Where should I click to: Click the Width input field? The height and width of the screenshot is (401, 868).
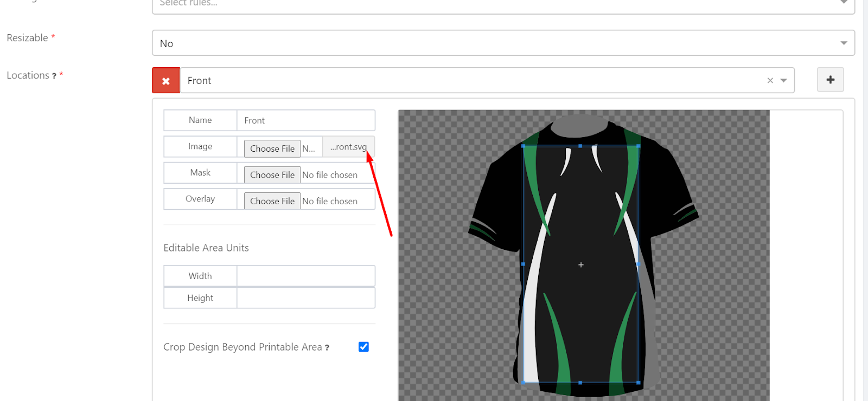tap(306, 276)
